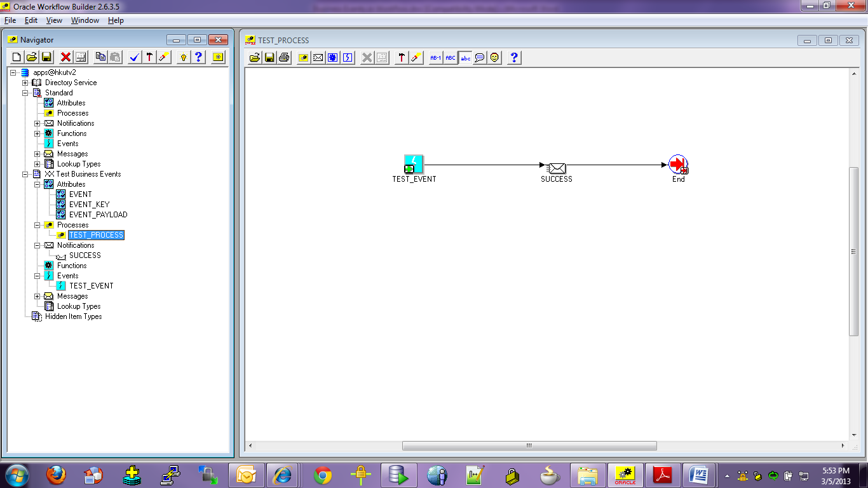Toggle abc display name label mode

coord(465,58)
